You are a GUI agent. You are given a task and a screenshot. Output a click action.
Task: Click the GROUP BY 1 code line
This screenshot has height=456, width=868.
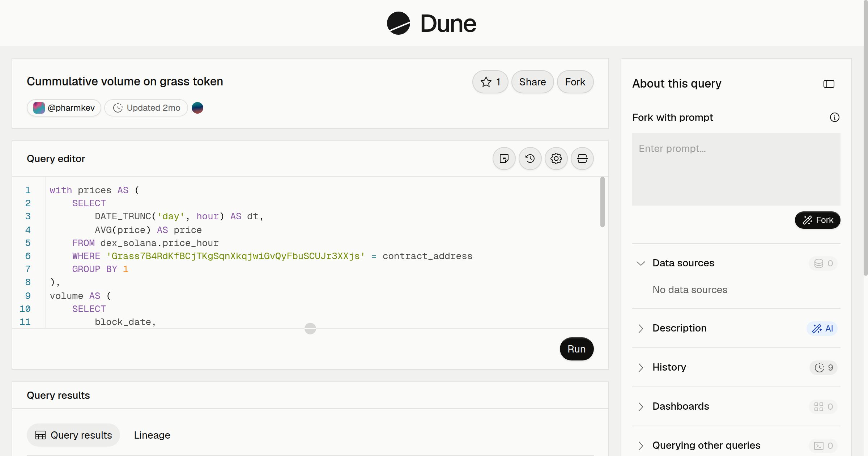(100, 269)
